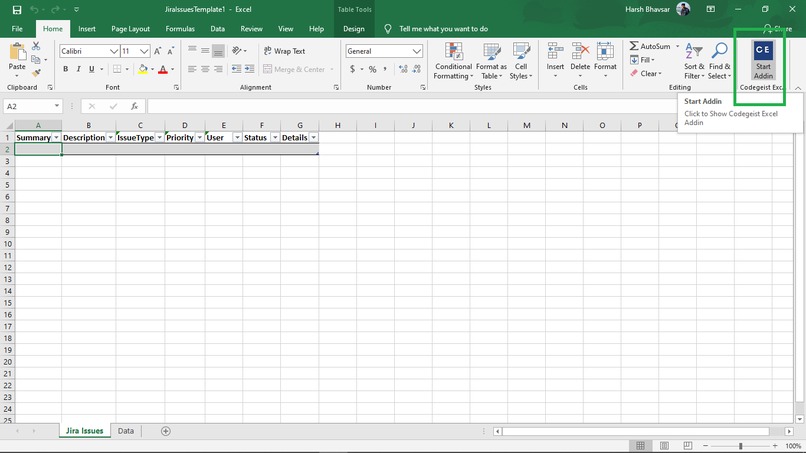The width and height of the screenshot is (806, 453).
Task: Click the Paste clipboard icon
Action: [x=17, y=52]
